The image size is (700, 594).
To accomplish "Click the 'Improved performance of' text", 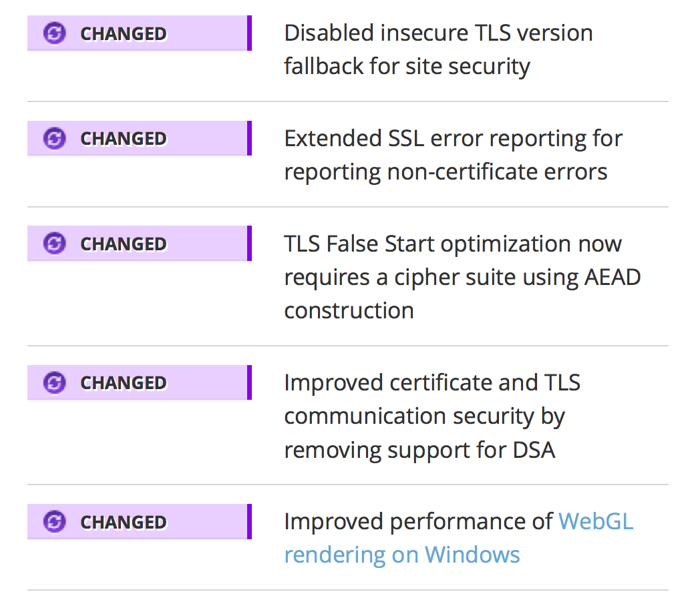I will [418, 521].
